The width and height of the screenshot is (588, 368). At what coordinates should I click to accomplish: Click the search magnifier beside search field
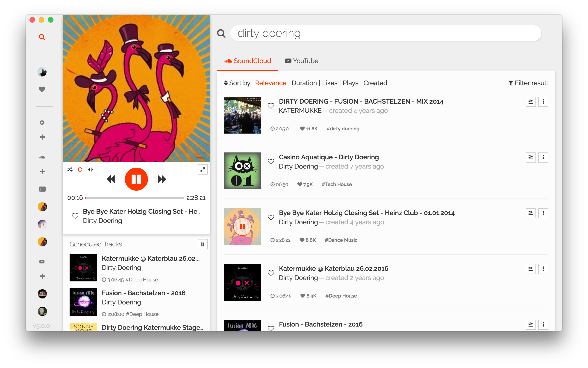tap(221, 33)
